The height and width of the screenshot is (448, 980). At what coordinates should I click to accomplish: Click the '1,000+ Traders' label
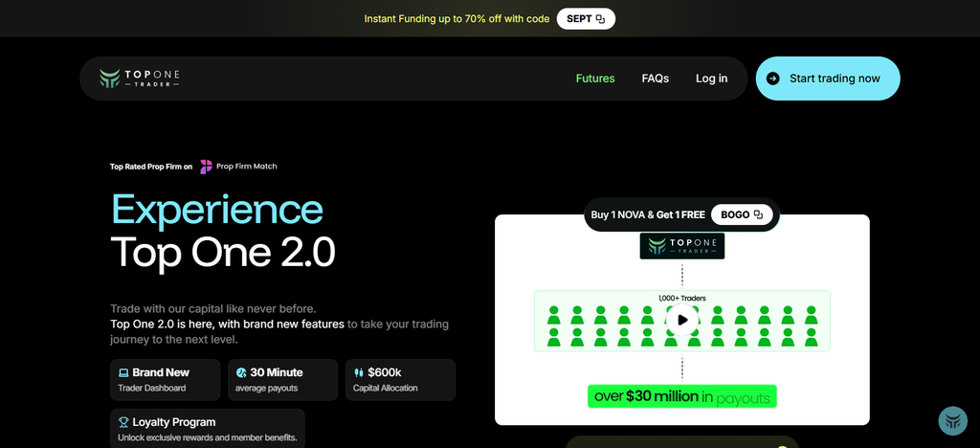click(681, 299)
